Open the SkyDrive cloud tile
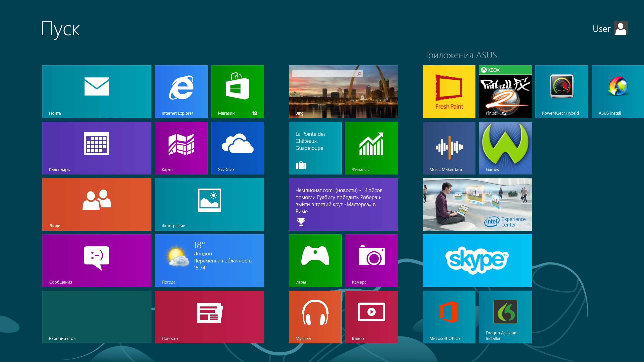Image resolution: width=644 pixels, height=362 pixels. [237, 148]
